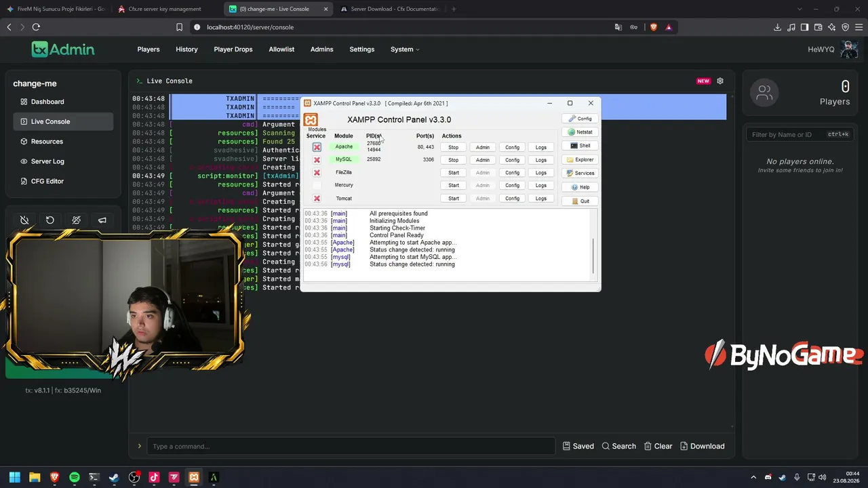The width and height of the screenshot is (868, 488).
Task: Go to Player Drops page
Action: click(233, 49)
